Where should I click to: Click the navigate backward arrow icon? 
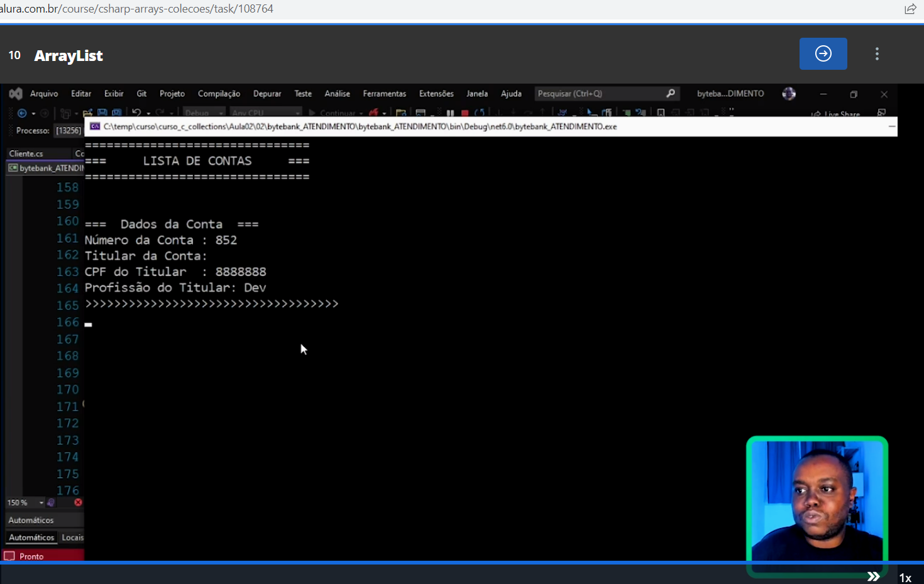(22, 113)
